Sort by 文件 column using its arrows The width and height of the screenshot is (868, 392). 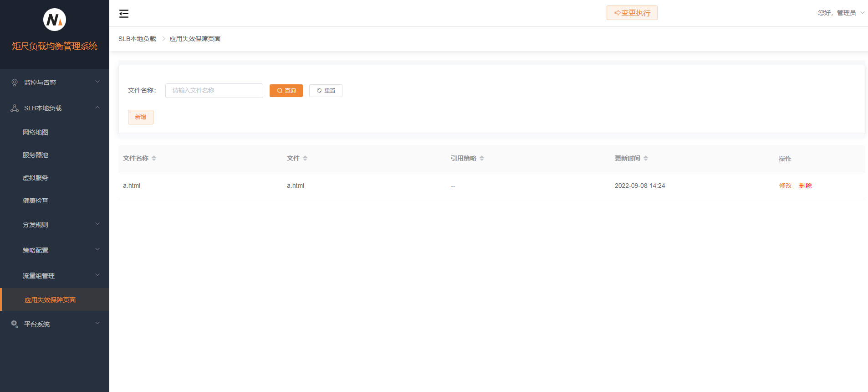305,158
